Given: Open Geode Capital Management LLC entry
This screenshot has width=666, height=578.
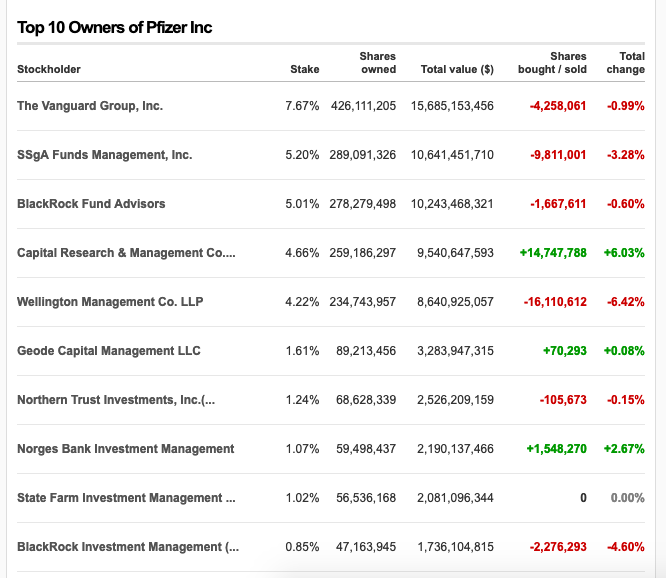Looking at the screenshot, I should (x=109, y=351).
